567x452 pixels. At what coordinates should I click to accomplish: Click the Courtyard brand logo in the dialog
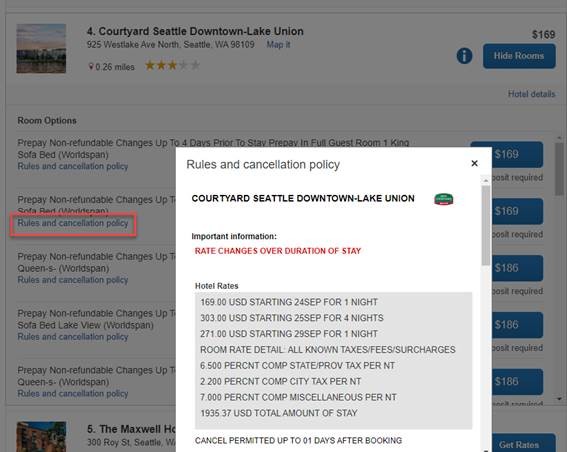(x=444, y=199)
